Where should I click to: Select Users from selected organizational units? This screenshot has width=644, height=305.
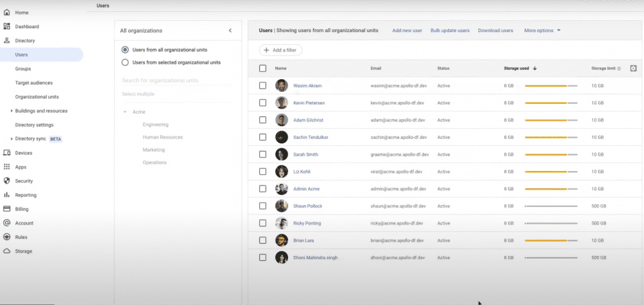[x=125, y=62]
